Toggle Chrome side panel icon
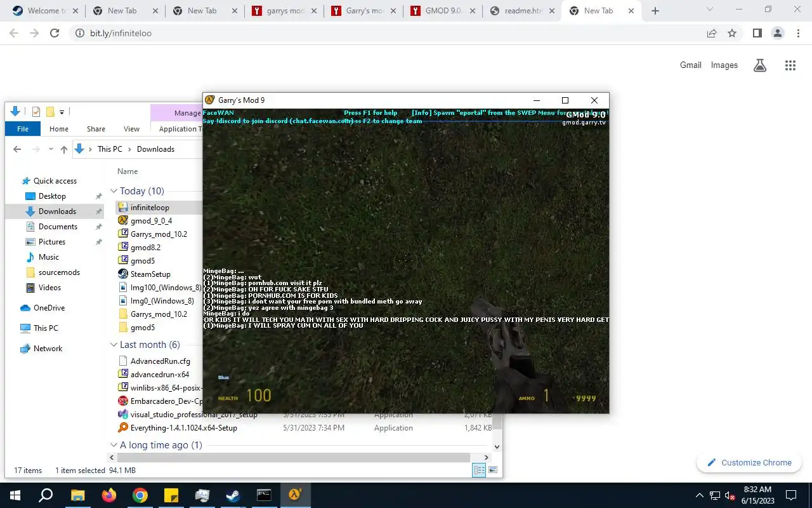Image resolution: width=812 pixels, height=508 pixels. click(757, 33)
